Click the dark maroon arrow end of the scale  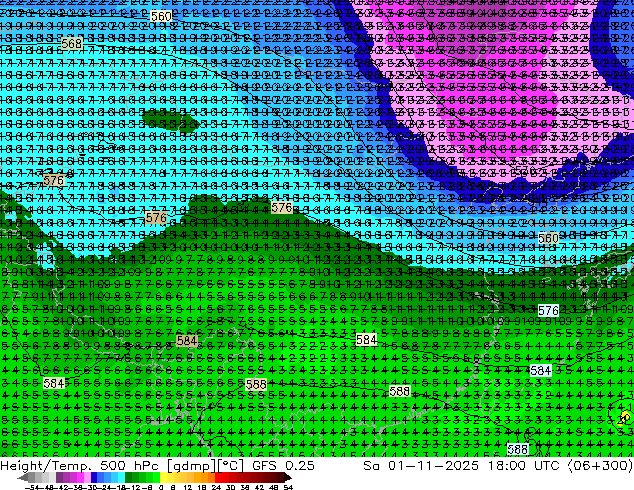coord(287,477)
